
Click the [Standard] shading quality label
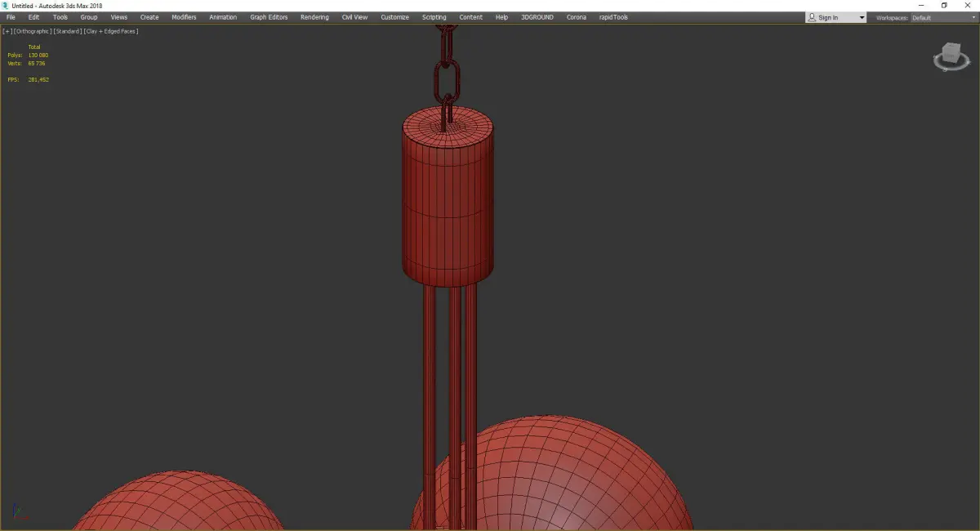[x=68, y=31]
